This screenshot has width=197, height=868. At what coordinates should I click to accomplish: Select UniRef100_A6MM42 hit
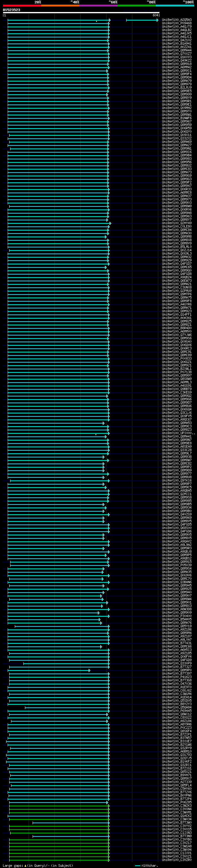(x=177, y=67)
